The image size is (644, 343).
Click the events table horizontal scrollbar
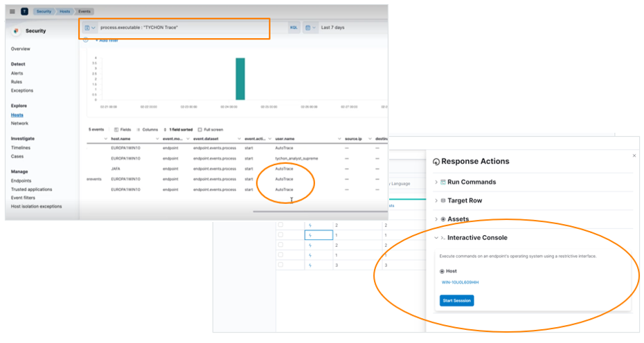(321, 212)
